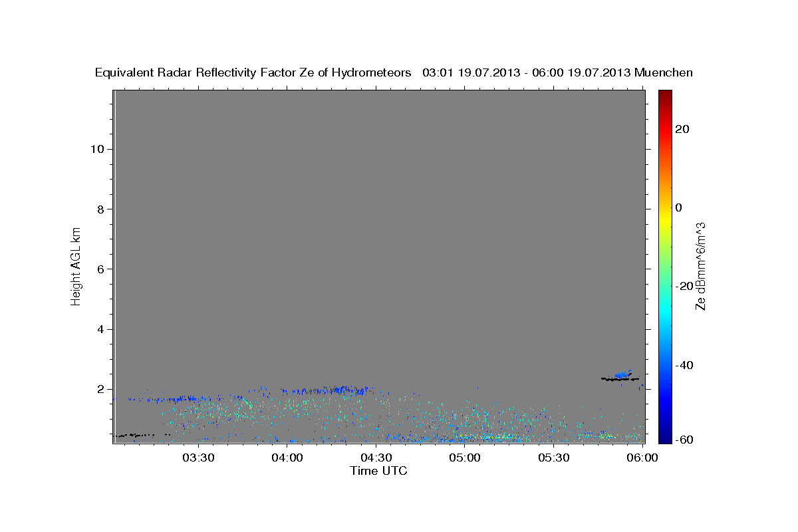Click the '03:30' time tick label
Image resolution: width=798 pixels, height=532 pixels.
coord(198,458)
